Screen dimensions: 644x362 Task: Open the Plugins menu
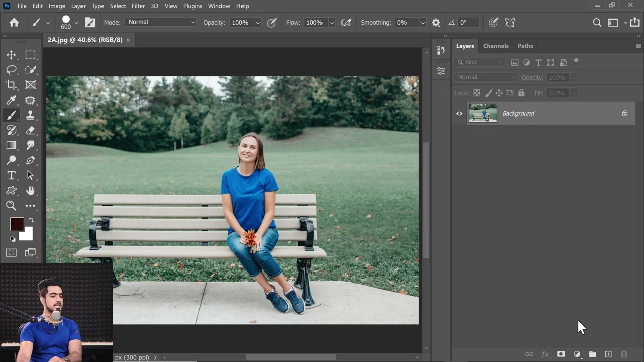(193, 6)
